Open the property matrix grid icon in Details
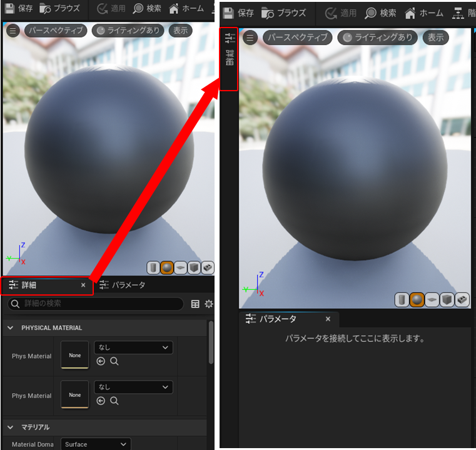Viewport: 476px width, 450px height. point(195,304)
